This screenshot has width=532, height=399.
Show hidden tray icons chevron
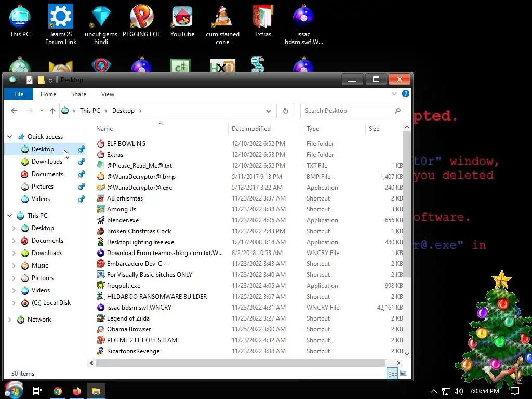click(434, 391)
